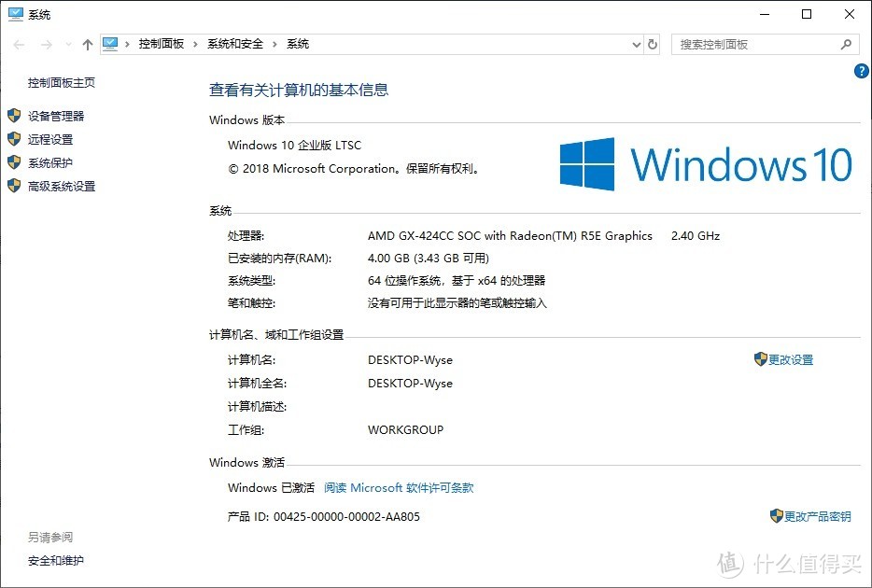Open Security and Maintenance (安全和维护) link
This screenshot has height=588, width=872.
[x=56, y=561]
